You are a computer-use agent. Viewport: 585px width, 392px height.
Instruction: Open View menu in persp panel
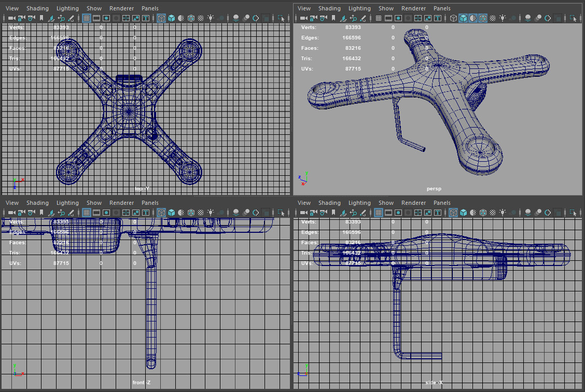[304, 8]
